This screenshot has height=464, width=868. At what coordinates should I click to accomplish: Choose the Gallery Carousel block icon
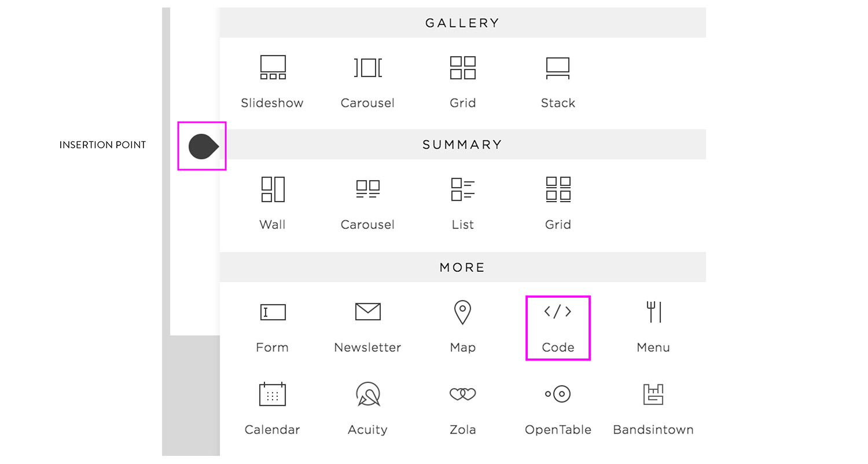click(x=367, y=67)
